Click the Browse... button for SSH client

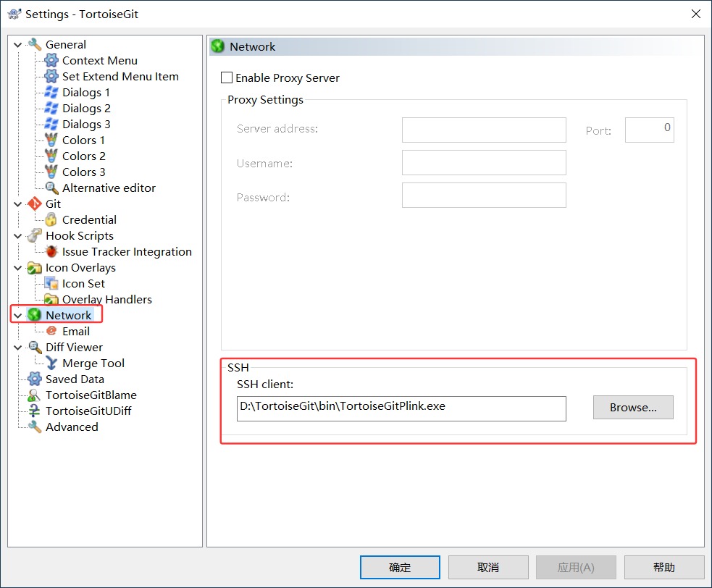[x=633, y=407]
